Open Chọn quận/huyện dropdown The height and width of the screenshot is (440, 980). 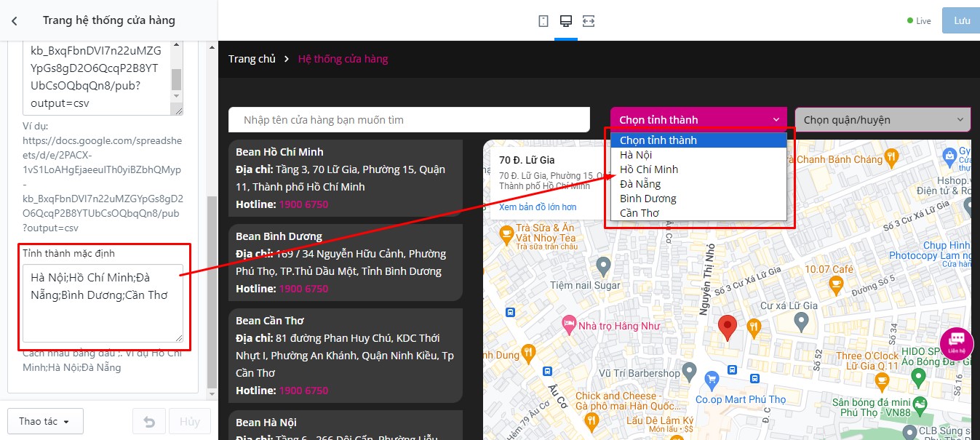click(883, 120)
